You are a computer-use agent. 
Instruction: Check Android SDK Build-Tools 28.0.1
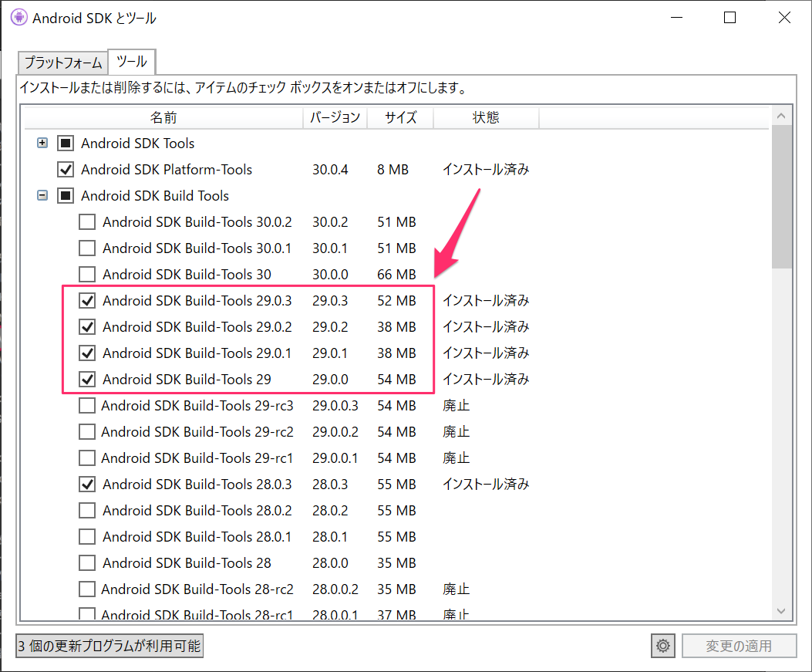click(87, 537)
